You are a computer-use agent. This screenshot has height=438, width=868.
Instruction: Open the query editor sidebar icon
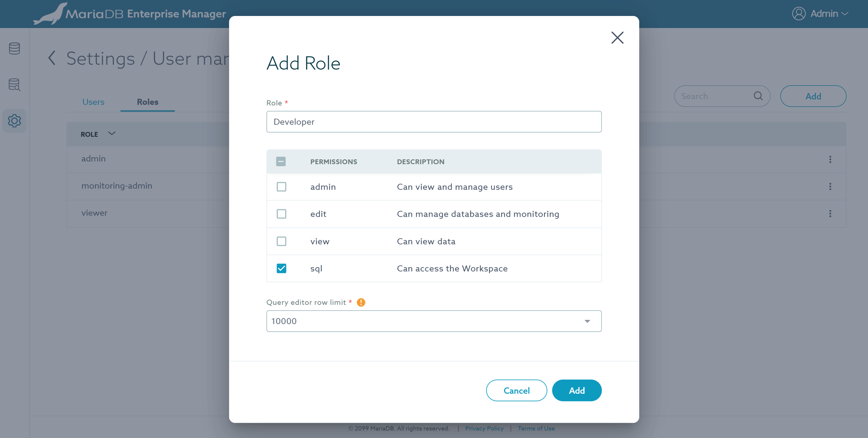tap(14, 85)
